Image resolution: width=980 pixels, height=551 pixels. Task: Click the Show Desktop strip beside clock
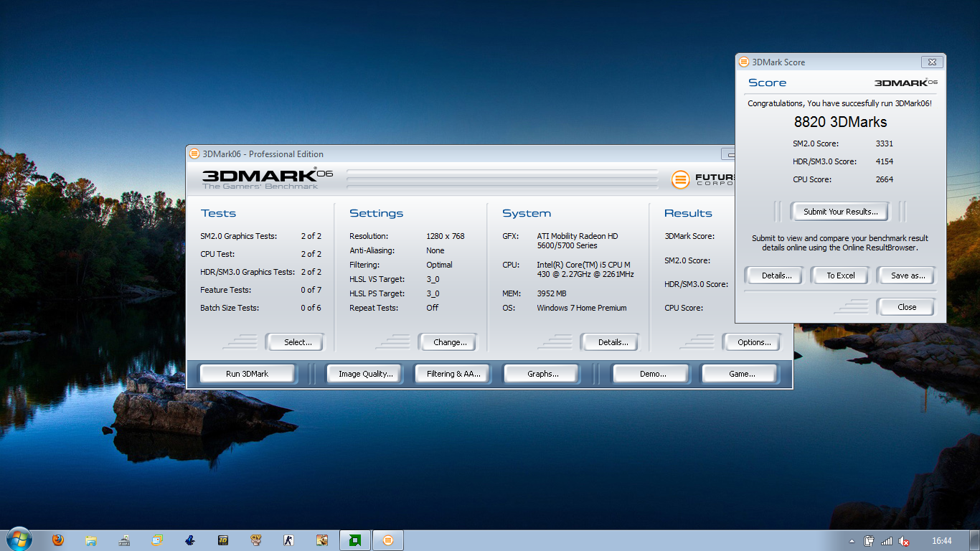pos(975,540)
